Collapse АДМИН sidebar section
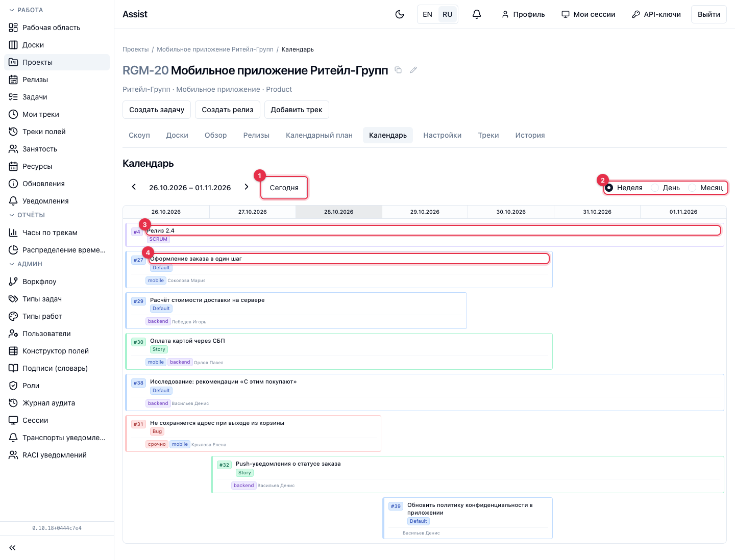The width and height of the screenshot is (735, 560). click(26, 264)
